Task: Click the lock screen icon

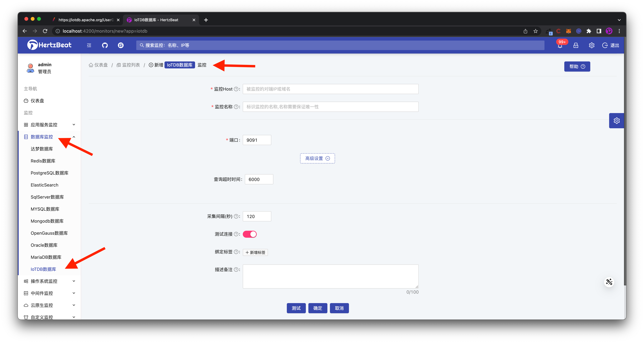Action: click(576, 45)
